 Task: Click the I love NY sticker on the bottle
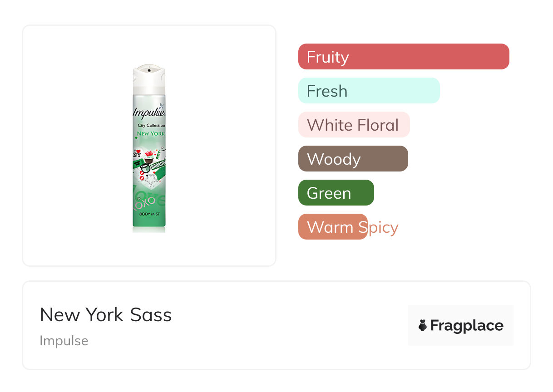click(x=137, y=153)
